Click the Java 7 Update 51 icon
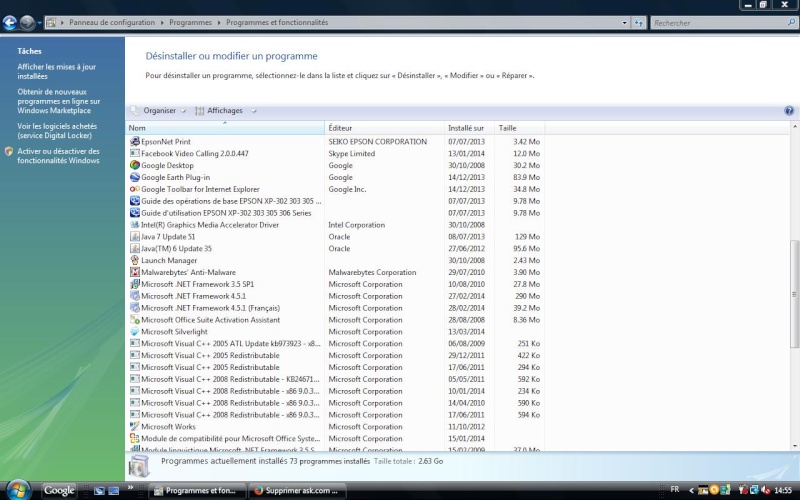The height and width of the screenshot is (500, 800). 135,236
